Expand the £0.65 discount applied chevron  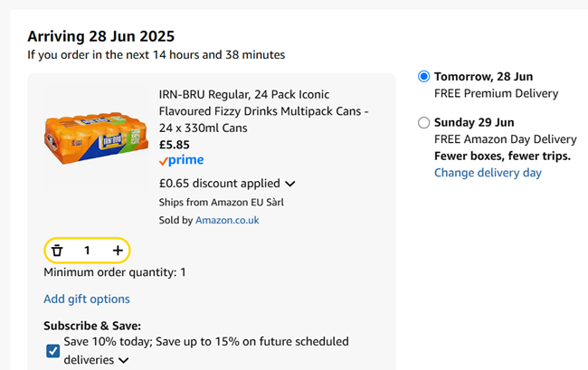coord(290,184)
